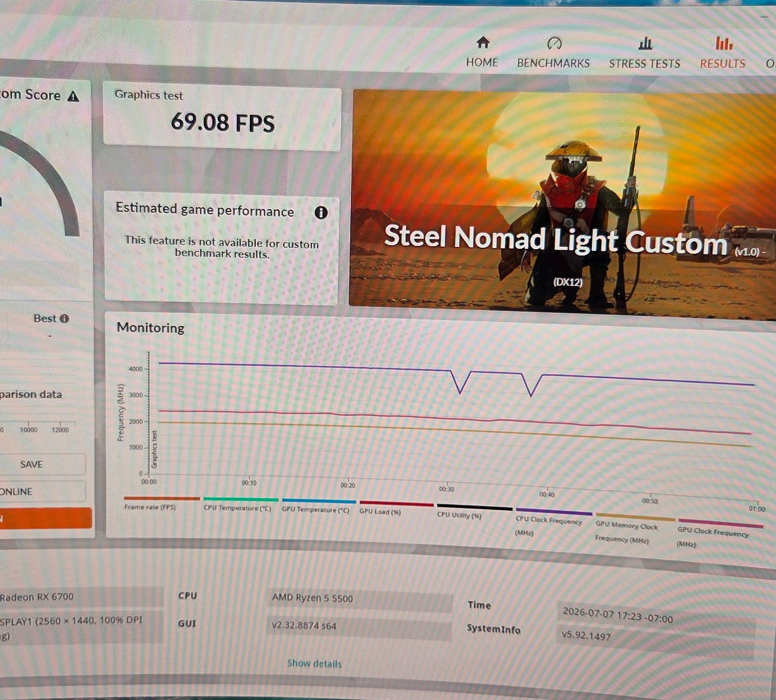This screenshot has width=776, height=700.
Task: Click the Graphics test card title
Action: click(x=149, y=95)
